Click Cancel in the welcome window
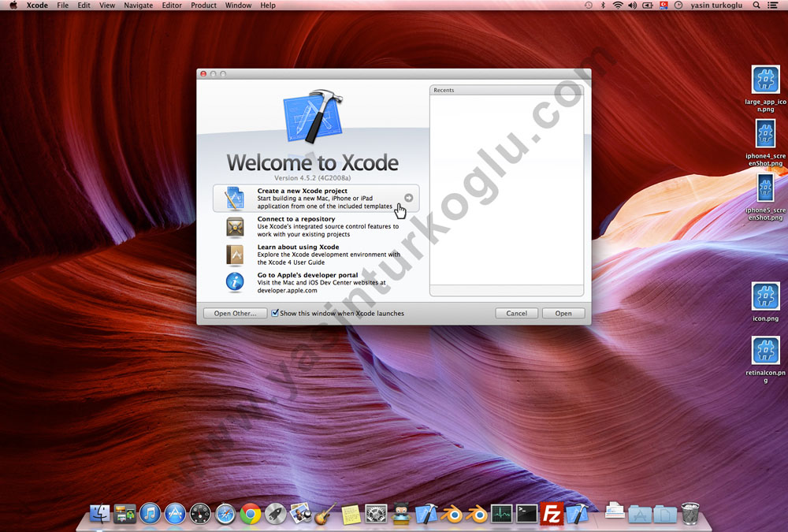The width and height of the screenshot is (788, 532). point(516,313)
